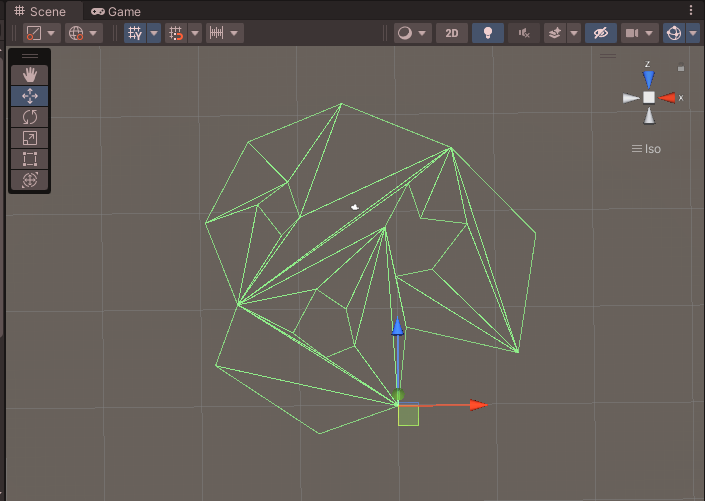Toggle grid snapping magnet icon
The image size is (705, 501).
176,33
